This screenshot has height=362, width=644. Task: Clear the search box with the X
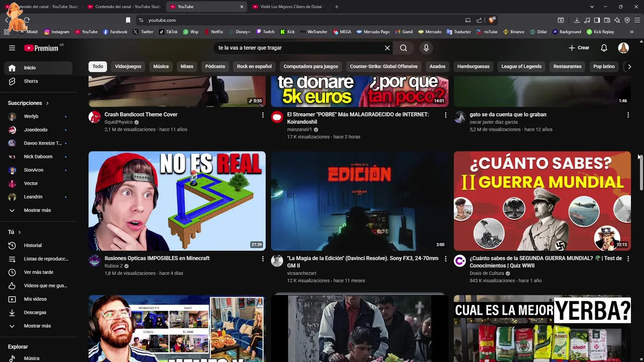[x=387, y=48]
